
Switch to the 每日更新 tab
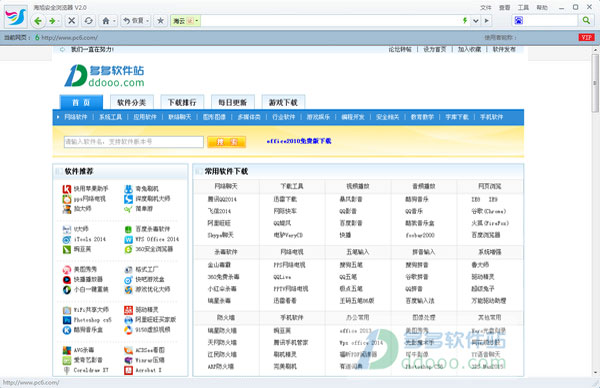coord(233,102)
